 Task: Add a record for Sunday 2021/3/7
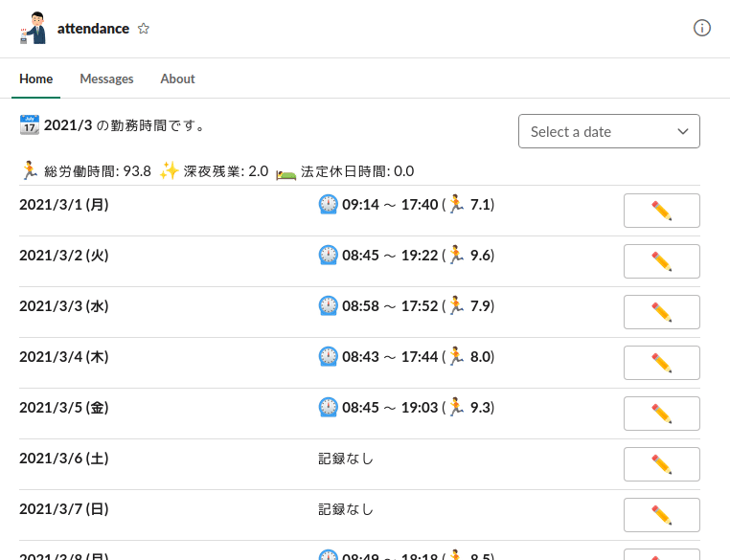click(661, 515)
